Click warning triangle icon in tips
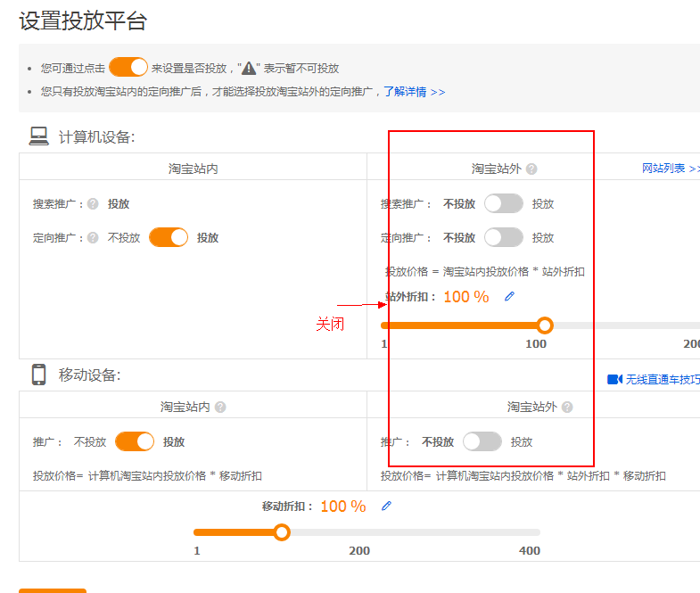 click(249, 69)
